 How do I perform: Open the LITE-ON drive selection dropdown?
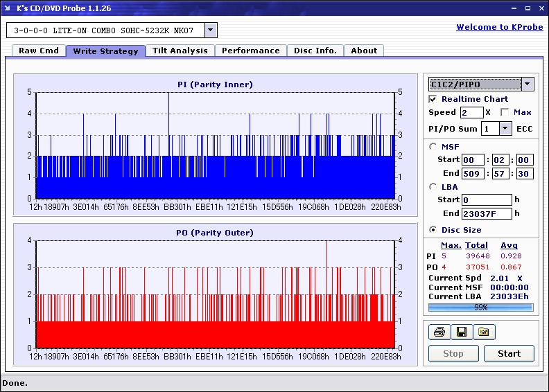(211, 30)
